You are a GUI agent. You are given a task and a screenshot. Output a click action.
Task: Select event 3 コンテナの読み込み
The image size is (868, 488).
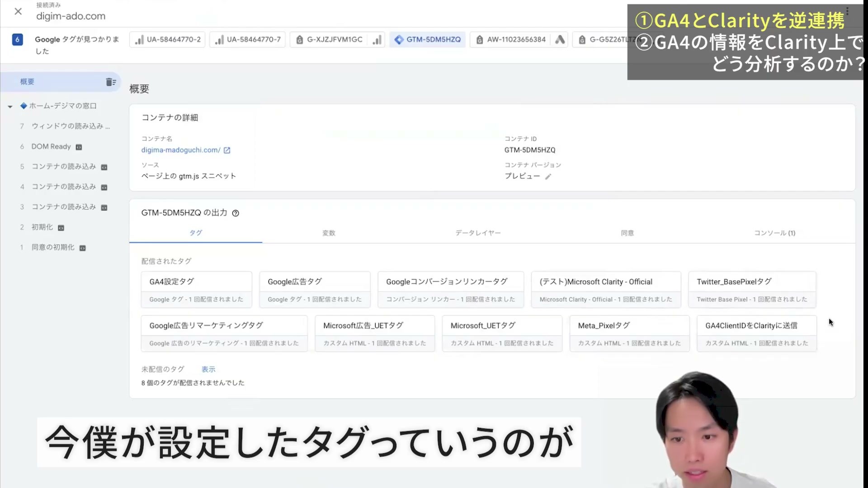point(64,206)
